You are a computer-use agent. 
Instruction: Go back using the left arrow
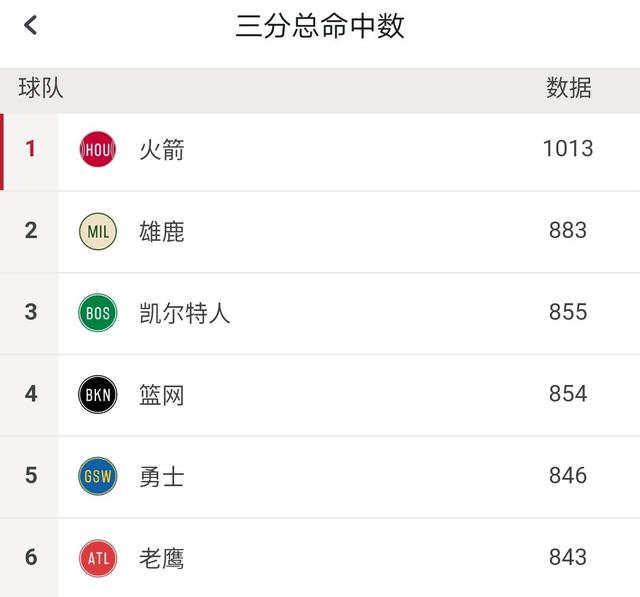[x=31, y=25]
